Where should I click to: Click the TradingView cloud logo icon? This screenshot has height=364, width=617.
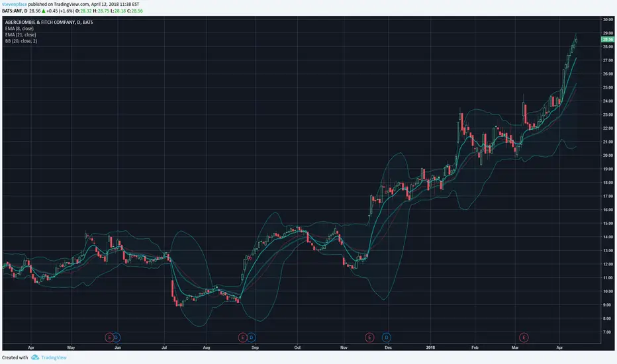click(x=35, y=357)
